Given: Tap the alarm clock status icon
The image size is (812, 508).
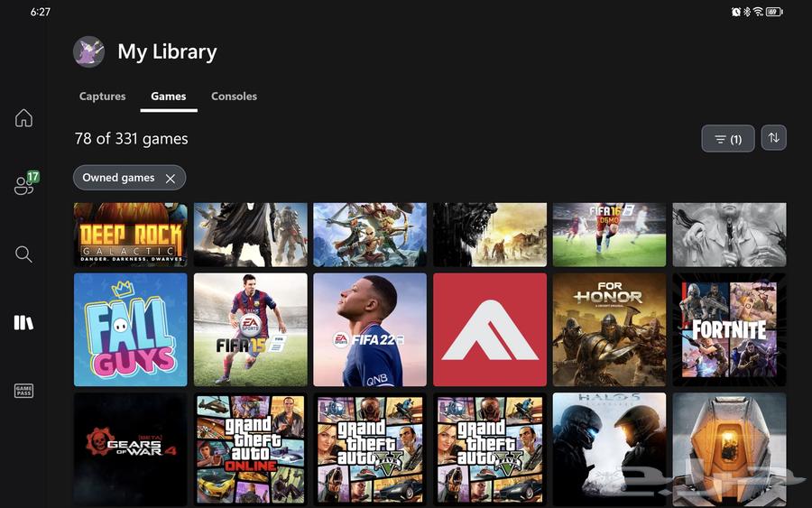Looking at the screenshot, I should coord(736,12).
